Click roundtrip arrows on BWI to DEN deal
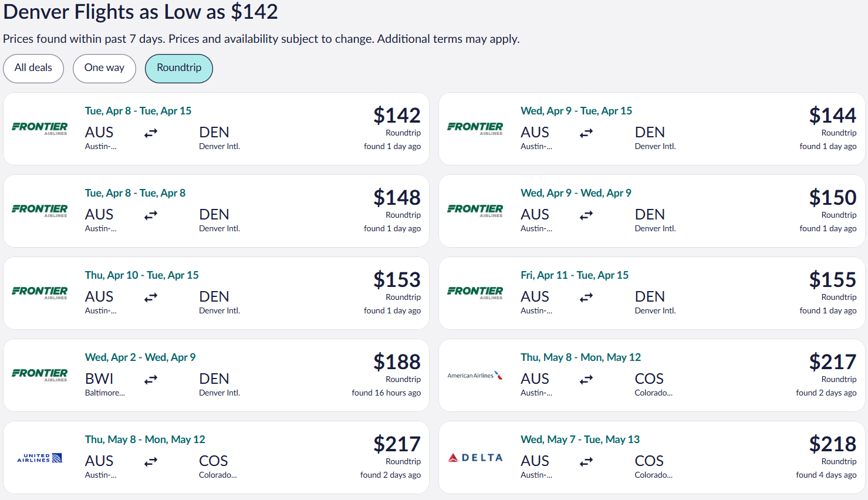 click(x=151, y=380)
